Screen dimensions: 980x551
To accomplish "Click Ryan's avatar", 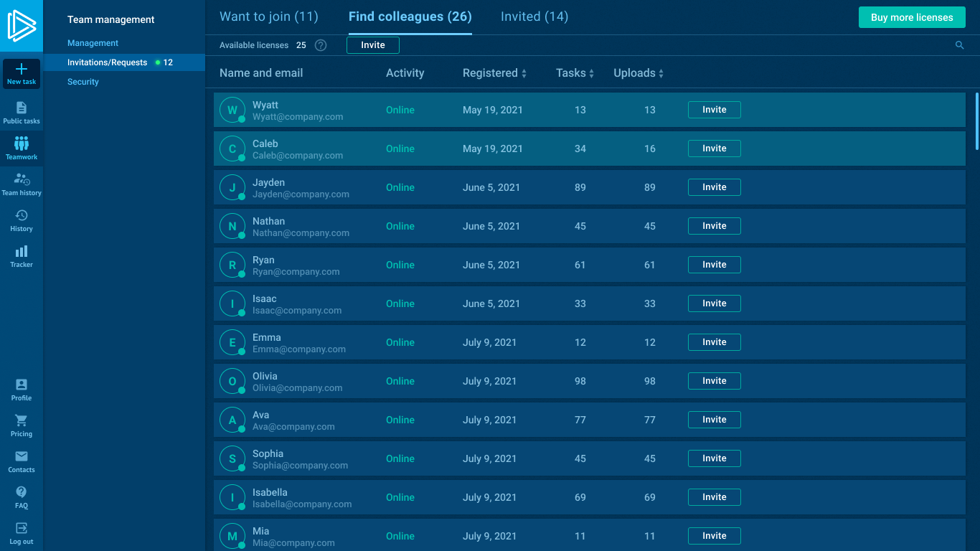I will (232, 265).
